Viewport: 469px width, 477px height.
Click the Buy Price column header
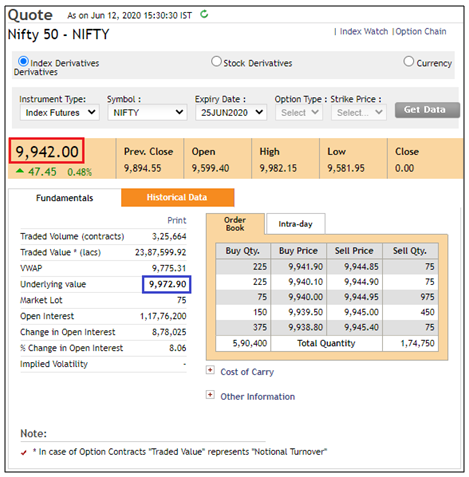(298, 251)
